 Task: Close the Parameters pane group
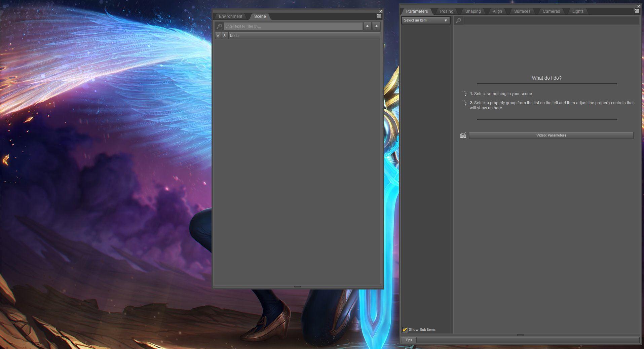point(639,6)
